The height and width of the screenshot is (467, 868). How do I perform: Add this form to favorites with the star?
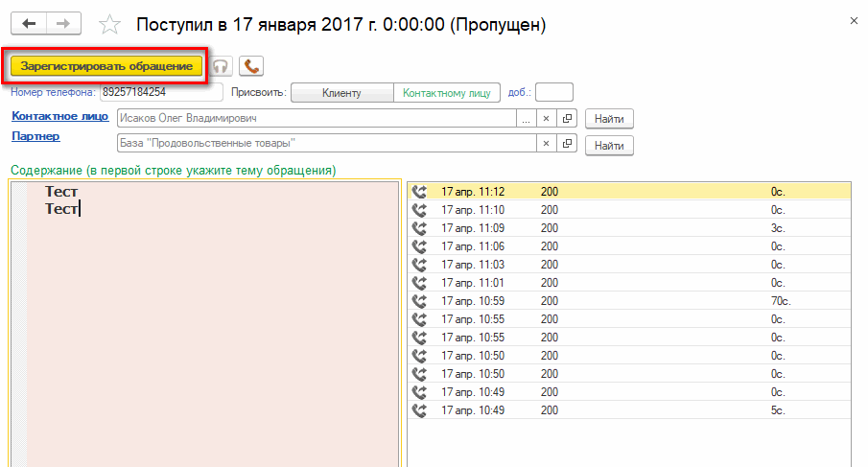click(x=111, y=24)
